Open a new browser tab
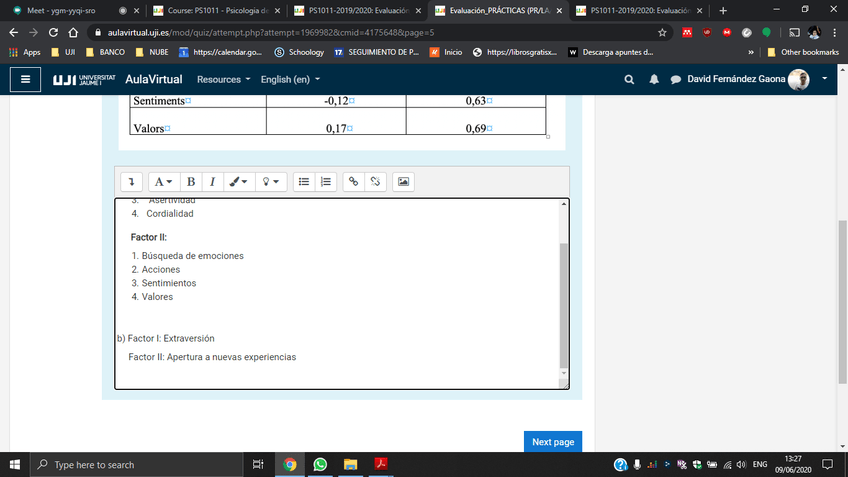 pos(723,10)
